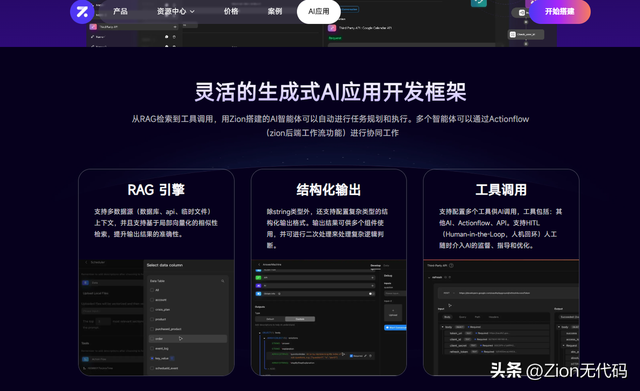640x391 pixels.
Task: Open the 产品 navigation item
Action: click(120, 11)
